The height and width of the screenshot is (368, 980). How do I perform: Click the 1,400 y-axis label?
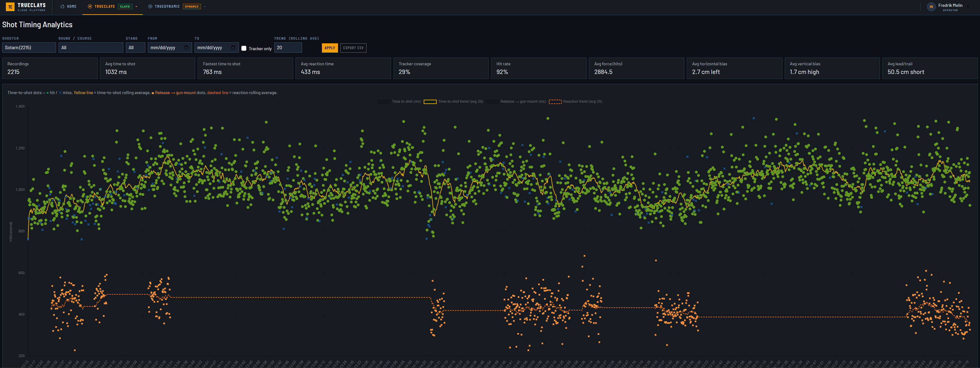[20, 106]
